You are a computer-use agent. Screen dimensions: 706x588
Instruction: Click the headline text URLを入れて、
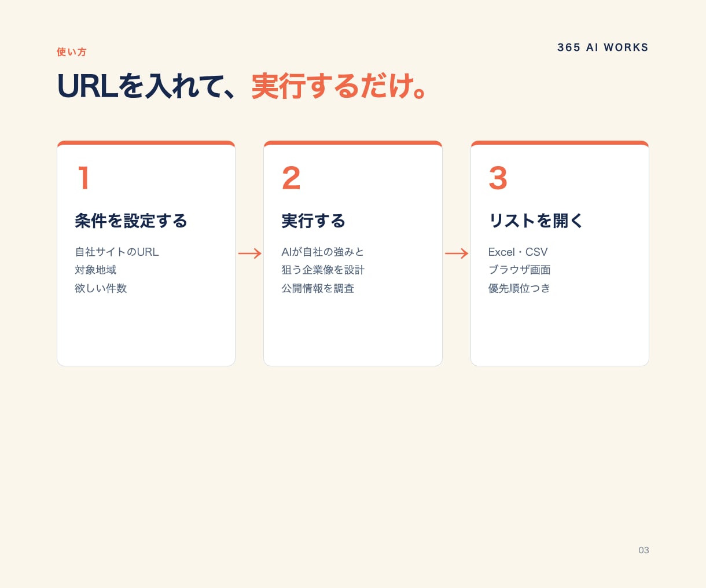tap(148, 86)
